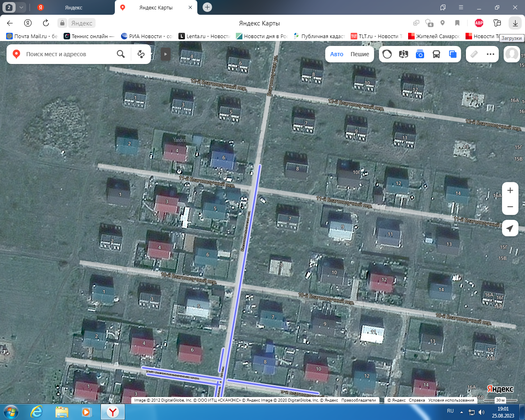
Task: Open the Почта Mail.ru bookmark
Action: 32,36
